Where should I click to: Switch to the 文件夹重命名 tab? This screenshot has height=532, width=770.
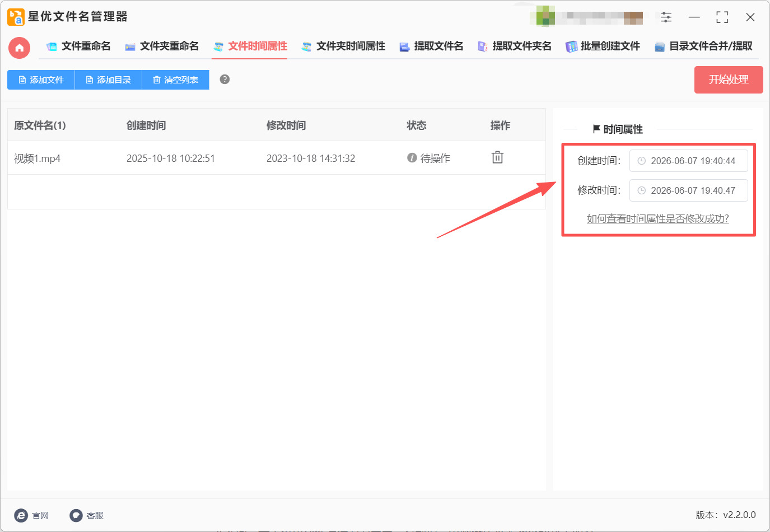[162, 46]
